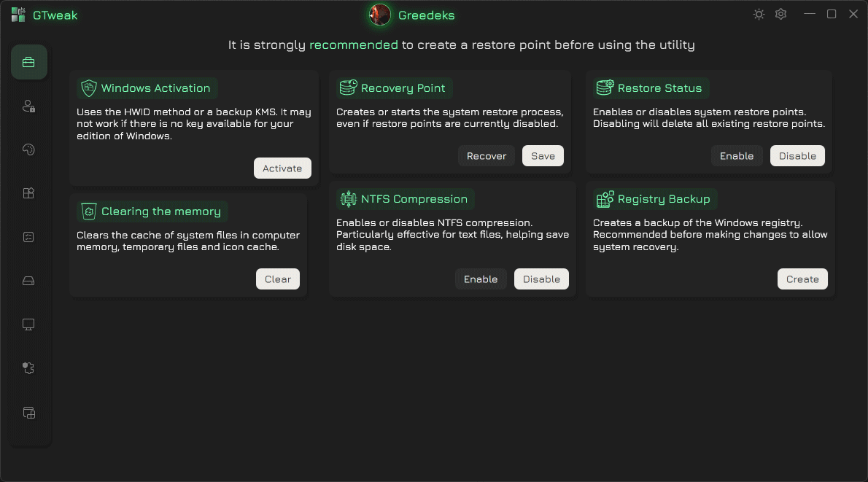Image resolution: width=868 pixels, height=482 pixels.
Task: Open the briefcase tools sidebar icon
Action: [28, 62]
